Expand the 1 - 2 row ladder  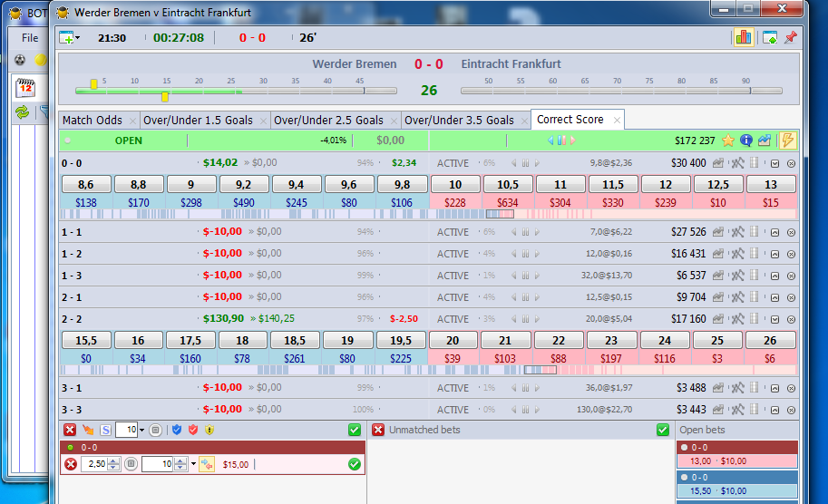pos(774,254)
